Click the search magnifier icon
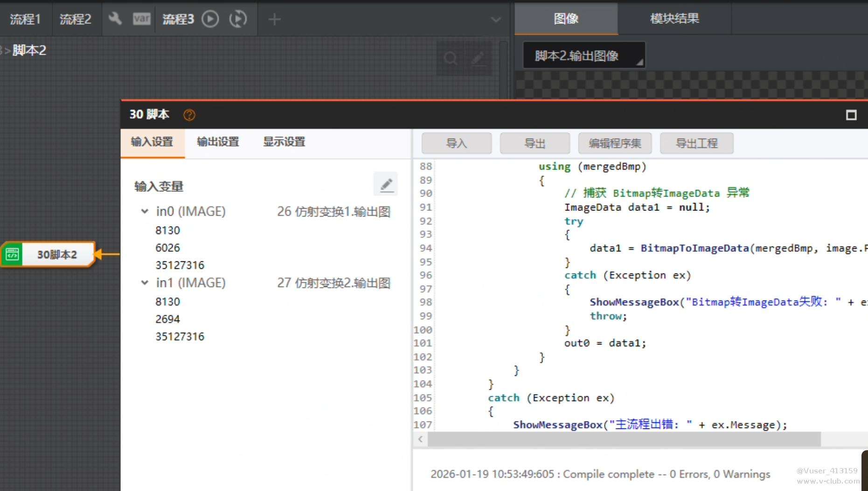The height and width of the screenshot is (491, 868). click(450, 59)
